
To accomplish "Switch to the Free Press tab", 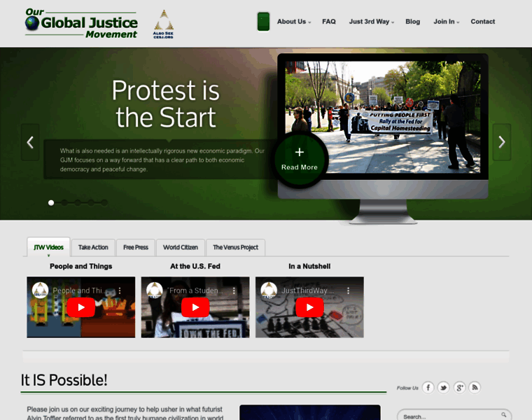I will coord(136,248).
